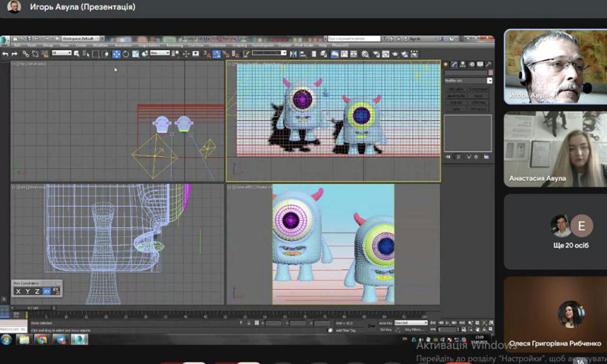Open the Material Editor

(x=365, y=54)
